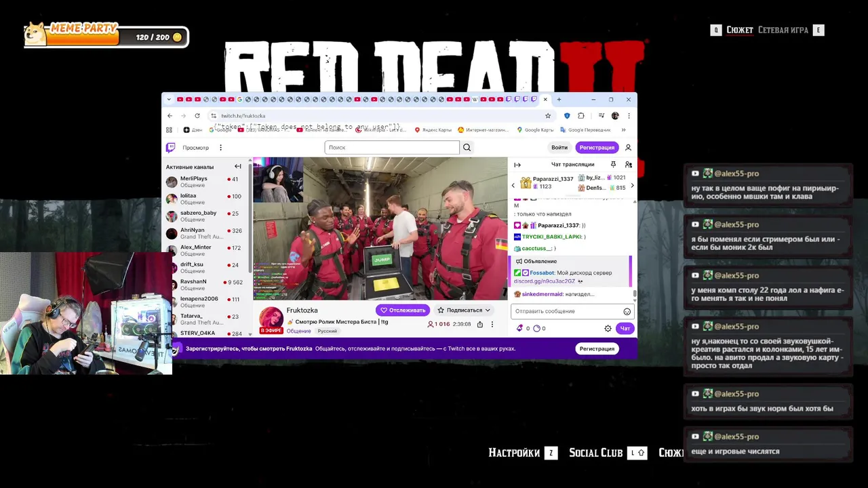Open the drift_ksu channel

pos(206,267)
